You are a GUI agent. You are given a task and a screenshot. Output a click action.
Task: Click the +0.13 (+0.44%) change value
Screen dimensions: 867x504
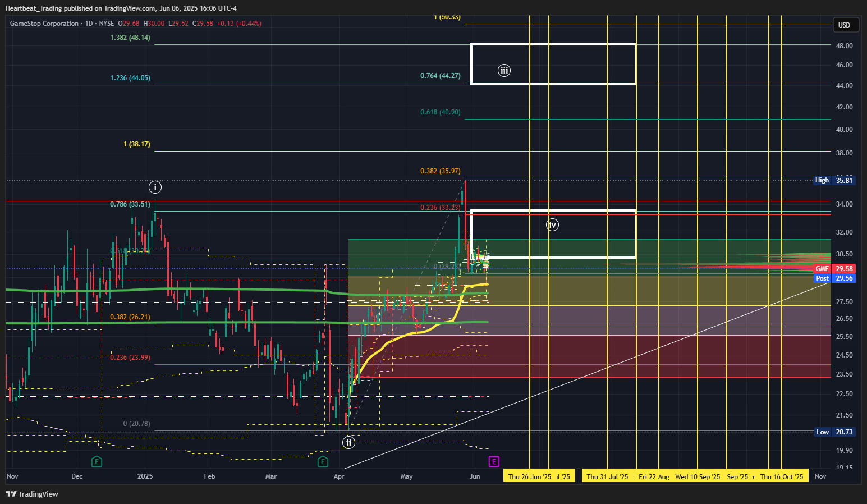point(239,24)
